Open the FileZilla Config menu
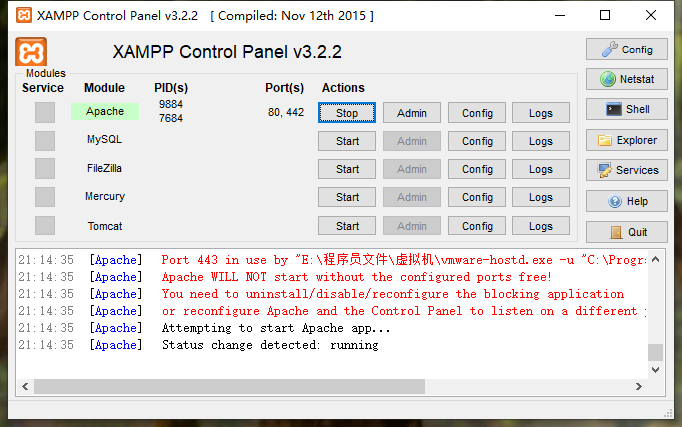The width and height of the screenshot is (682, 427). click(x=477, y=169)
